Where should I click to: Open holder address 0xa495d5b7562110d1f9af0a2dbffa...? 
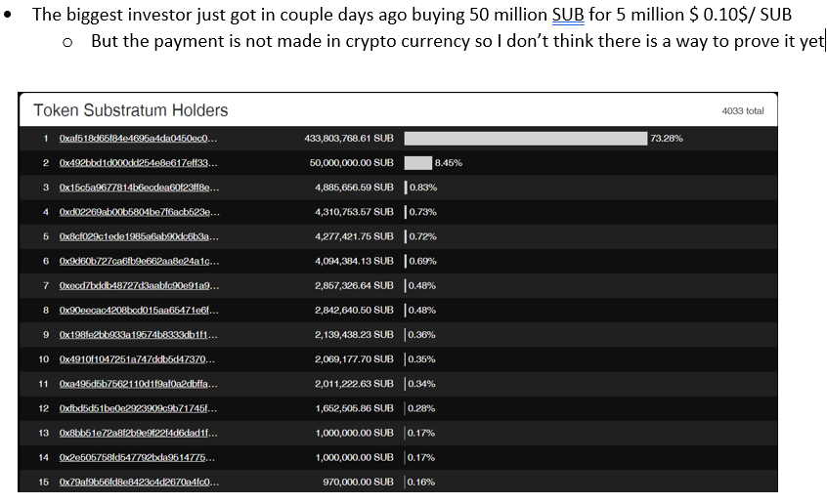click(x=138, y=384)
